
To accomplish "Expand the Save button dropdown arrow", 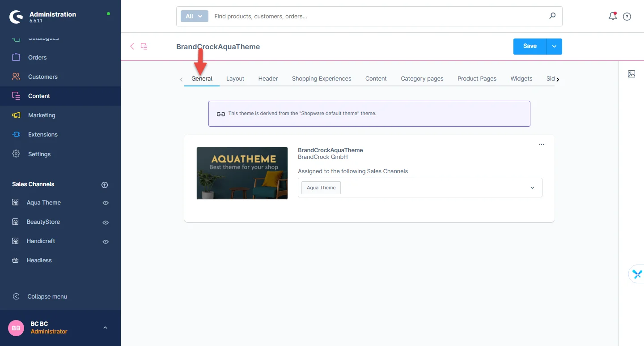I will (x=554, y=46).
